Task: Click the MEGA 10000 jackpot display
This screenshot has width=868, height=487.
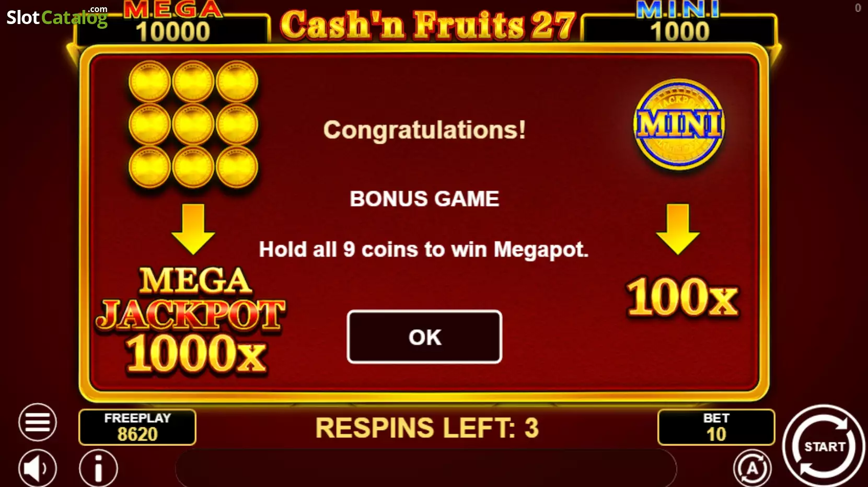Action: click(173, 24)
